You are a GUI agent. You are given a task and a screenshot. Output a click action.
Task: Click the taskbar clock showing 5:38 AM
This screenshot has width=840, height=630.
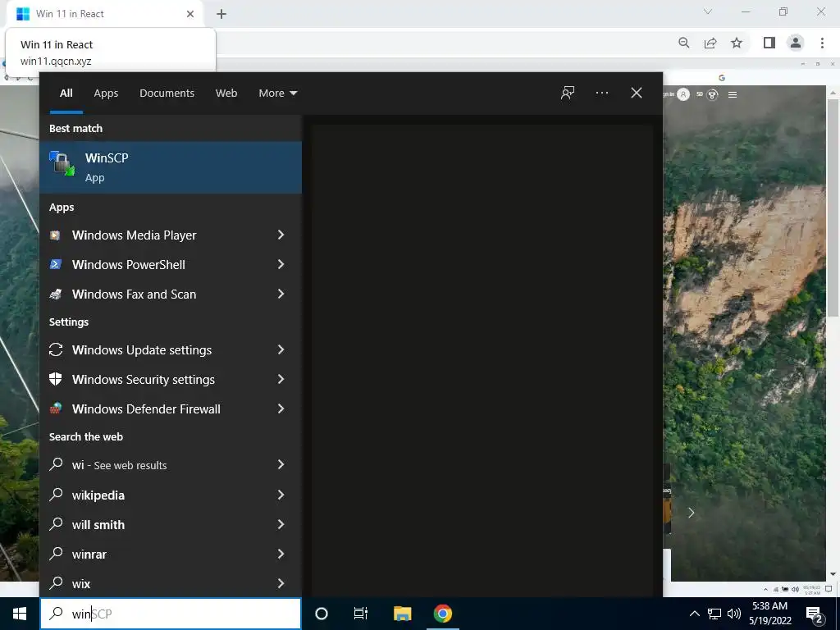coord(769,614)
